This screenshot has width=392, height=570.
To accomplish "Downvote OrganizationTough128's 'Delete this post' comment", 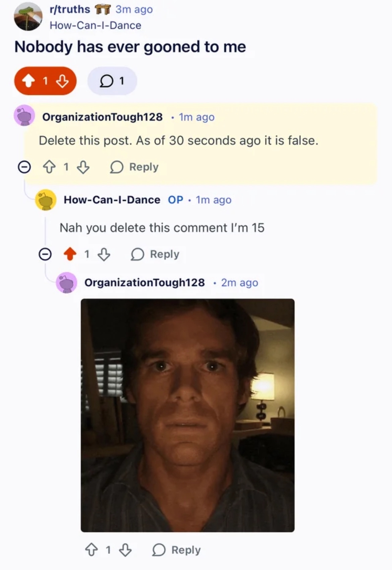I will point(83,166).
